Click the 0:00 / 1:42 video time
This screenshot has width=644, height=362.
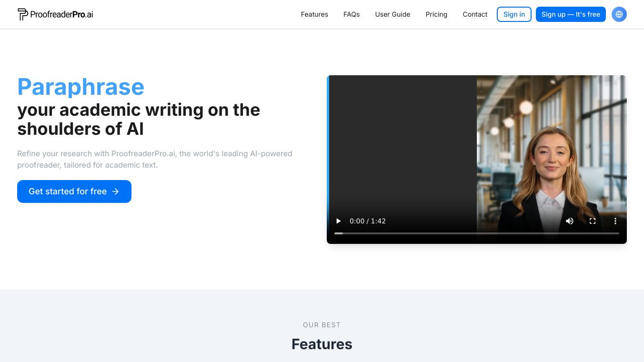[368, 221]
